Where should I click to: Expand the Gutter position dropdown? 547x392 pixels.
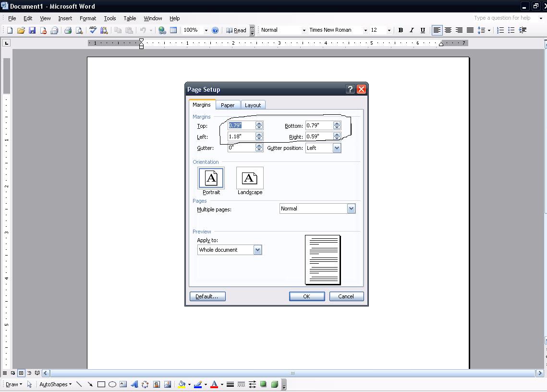pos(337,148)
